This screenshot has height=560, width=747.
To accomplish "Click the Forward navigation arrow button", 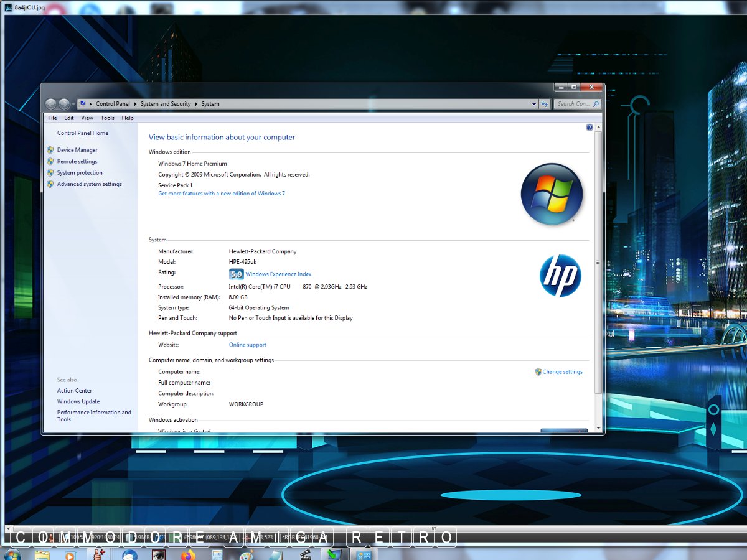I will (63, 104).
